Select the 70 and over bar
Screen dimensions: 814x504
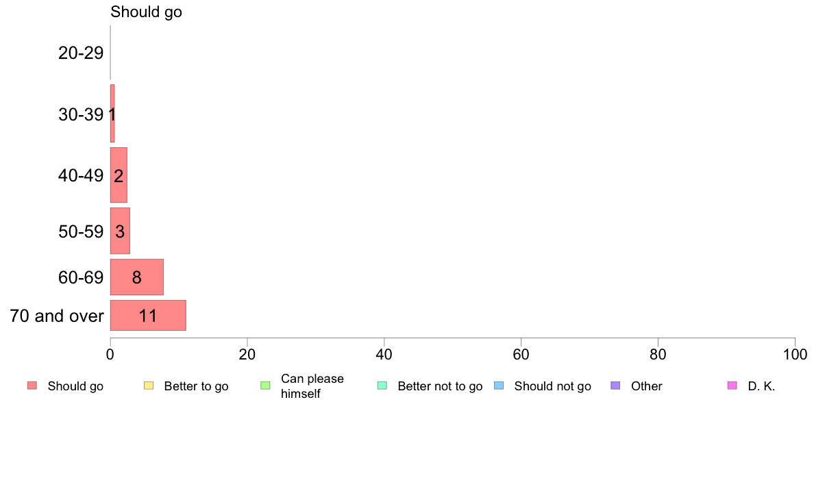(x=148, y=315)
